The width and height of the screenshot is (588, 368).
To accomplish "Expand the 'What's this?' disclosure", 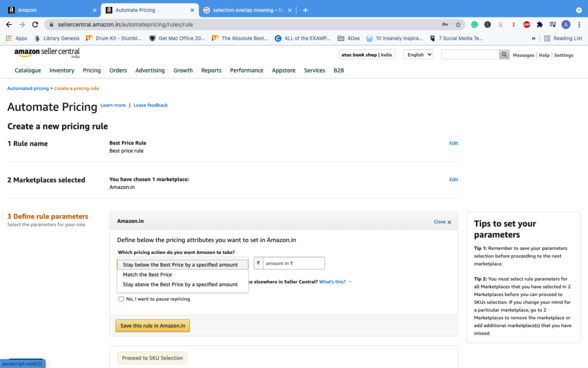I will point(335,282).
